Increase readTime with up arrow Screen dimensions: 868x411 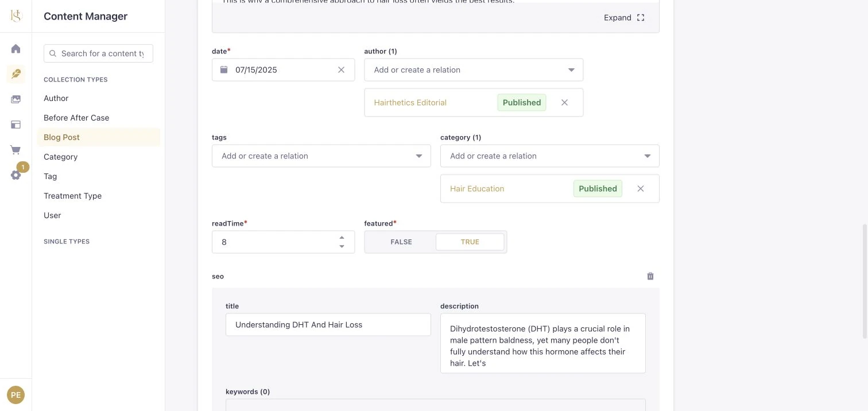(x=342, y=237)
